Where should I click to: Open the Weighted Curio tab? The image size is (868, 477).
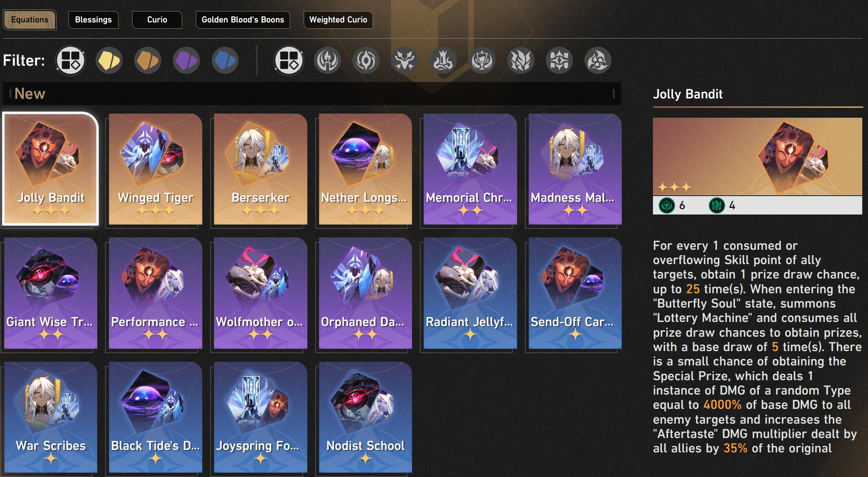pyautogui.click(x=338, y=20)
